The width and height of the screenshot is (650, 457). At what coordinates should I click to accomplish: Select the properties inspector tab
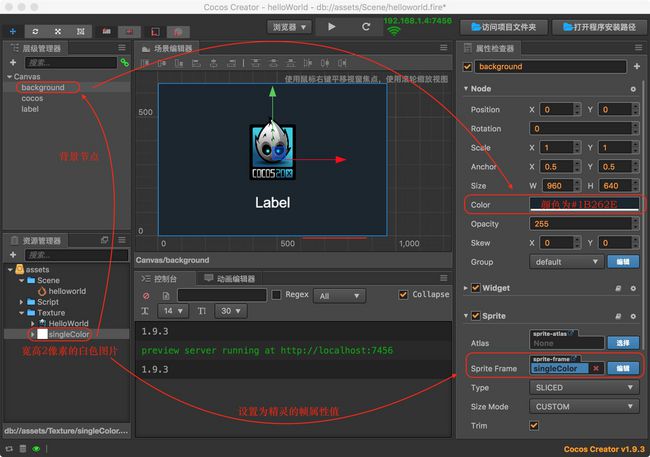coord(490,49)
